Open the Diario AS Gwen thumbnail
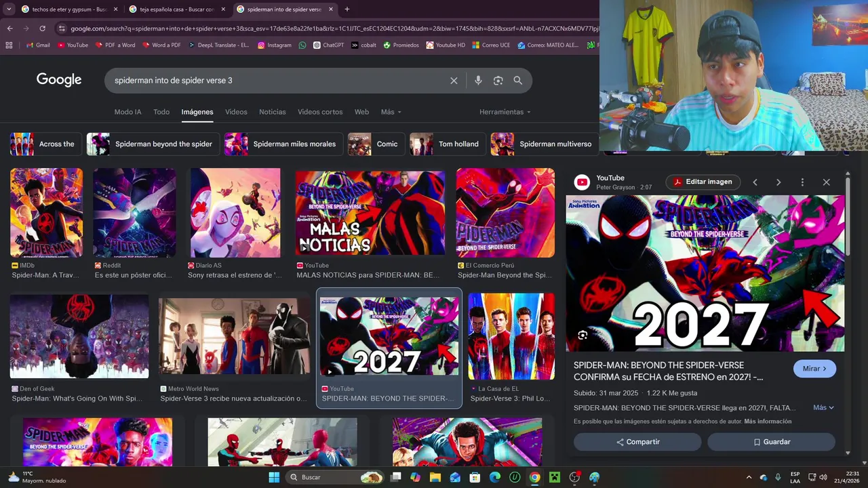 pyautogui.click(x=235, y=213)
